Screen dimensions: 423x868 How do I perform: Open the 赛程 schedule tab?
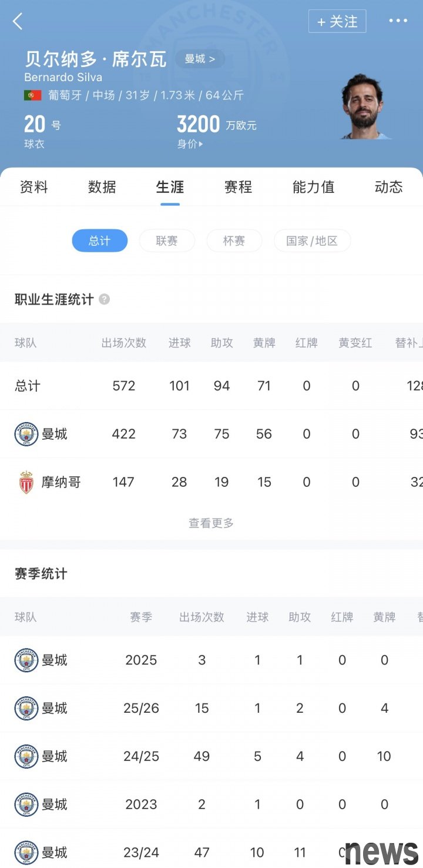[238, 187]
